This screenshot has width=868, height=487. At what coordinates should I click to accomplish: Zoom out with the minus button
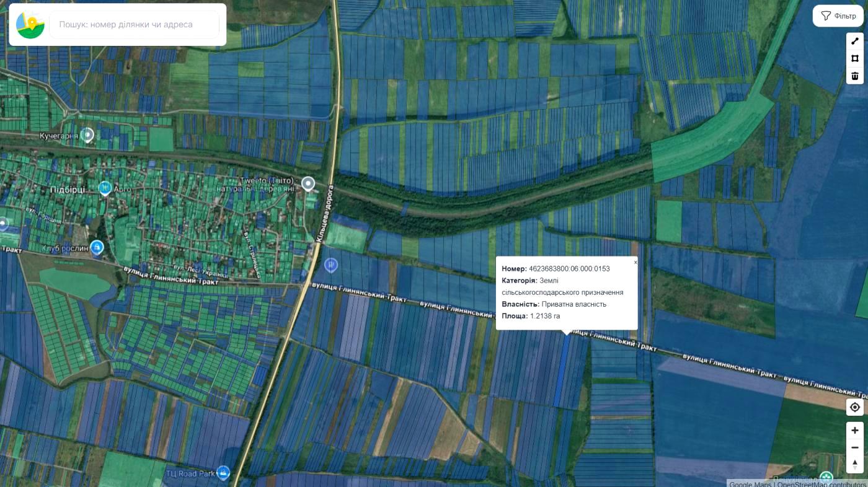855,447
